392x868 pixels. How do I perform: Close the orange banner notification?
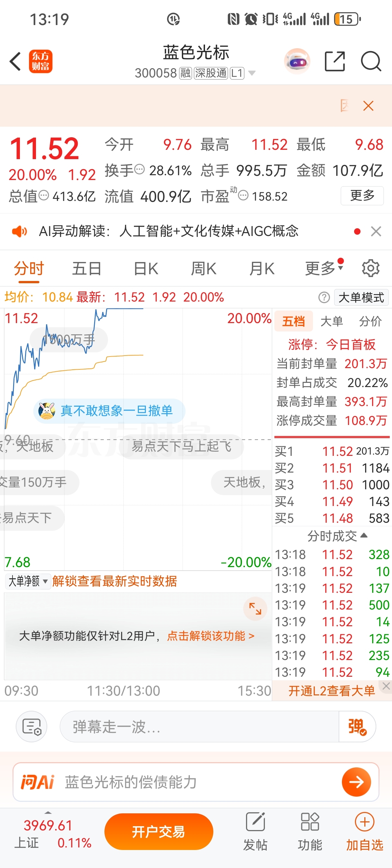369,106
